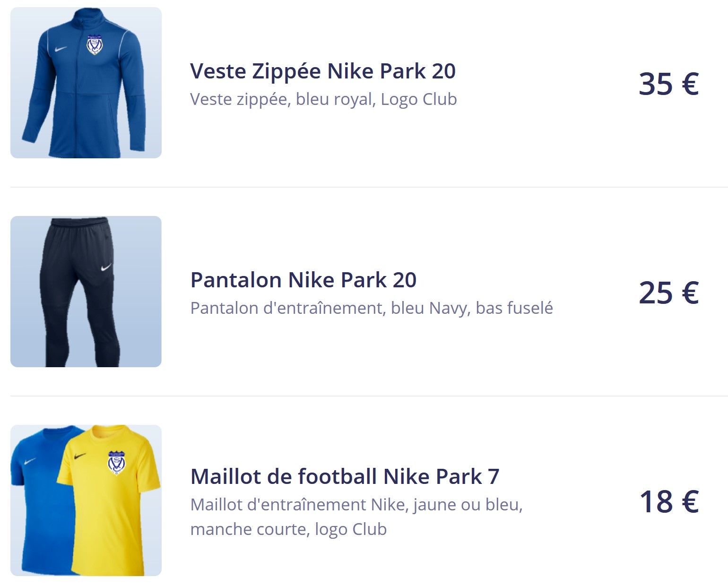Click the 18 € jersey price
The height and width of the screenshot is (586, 728).
(x=668, y=502)
